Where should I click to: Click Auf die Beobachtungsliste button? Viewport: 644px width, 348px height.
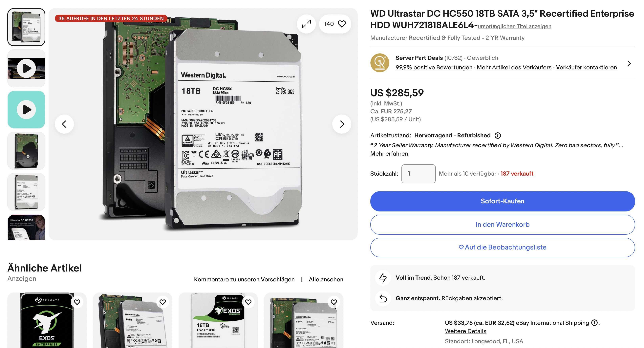(503, 247)
